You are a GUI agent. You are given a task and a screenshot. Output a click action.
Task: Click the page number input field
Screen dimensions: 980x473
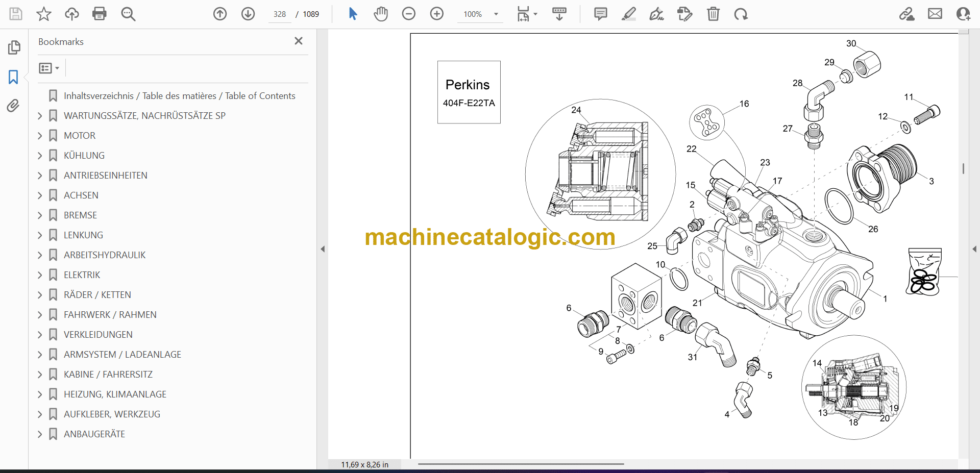pos(280,14)
